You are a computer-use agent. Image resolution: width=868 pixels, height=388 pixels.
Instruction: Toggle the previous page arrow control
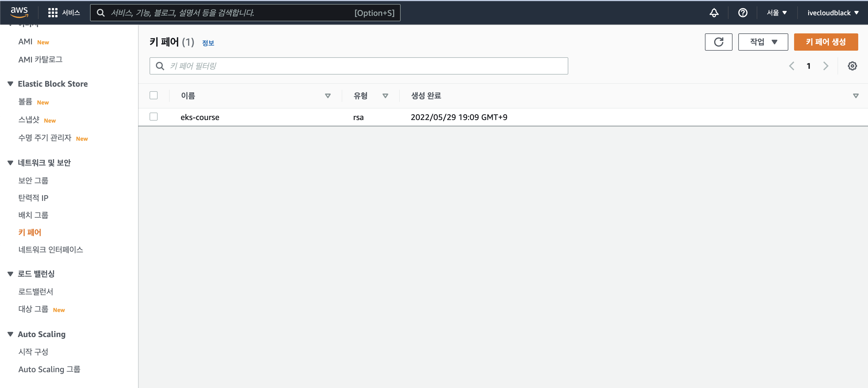(x=792, y=66)
